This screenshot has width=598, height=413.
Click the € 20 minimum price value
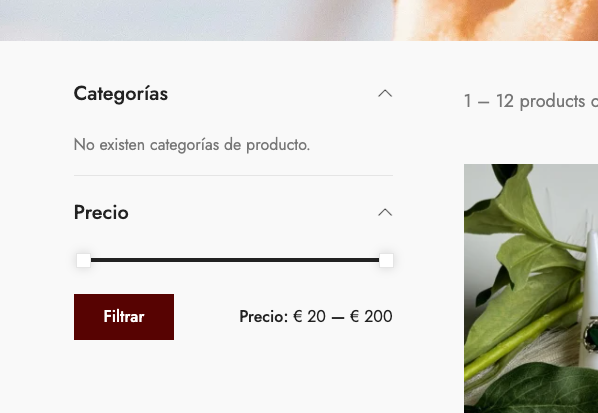click(309, 317)
